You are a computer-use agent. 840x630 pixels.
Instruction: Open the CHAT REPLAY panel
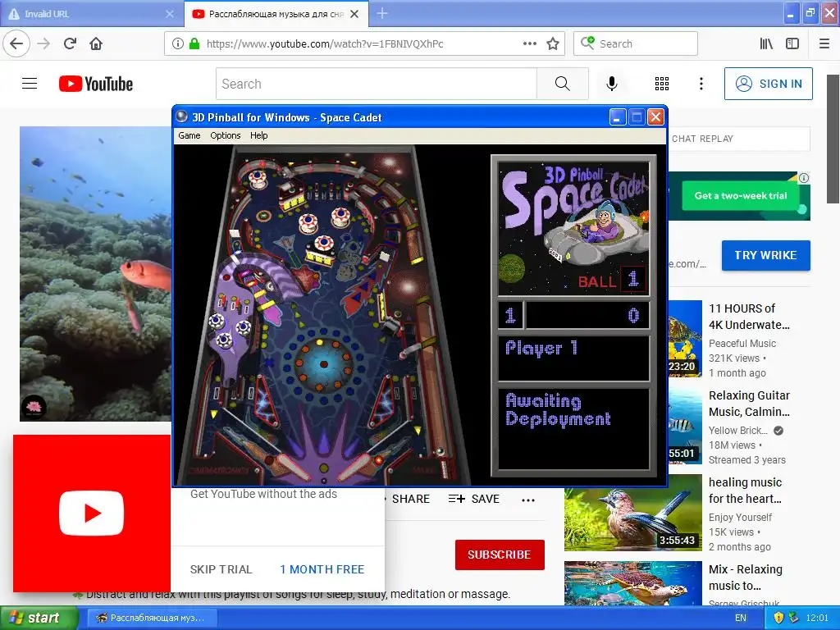click(738, 139)
